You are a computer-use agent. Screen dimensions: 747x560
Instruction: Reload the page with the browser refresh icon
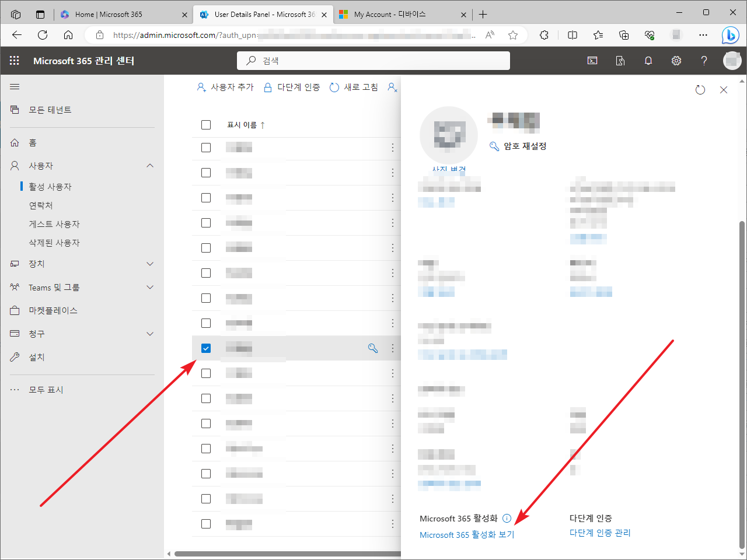43,35
